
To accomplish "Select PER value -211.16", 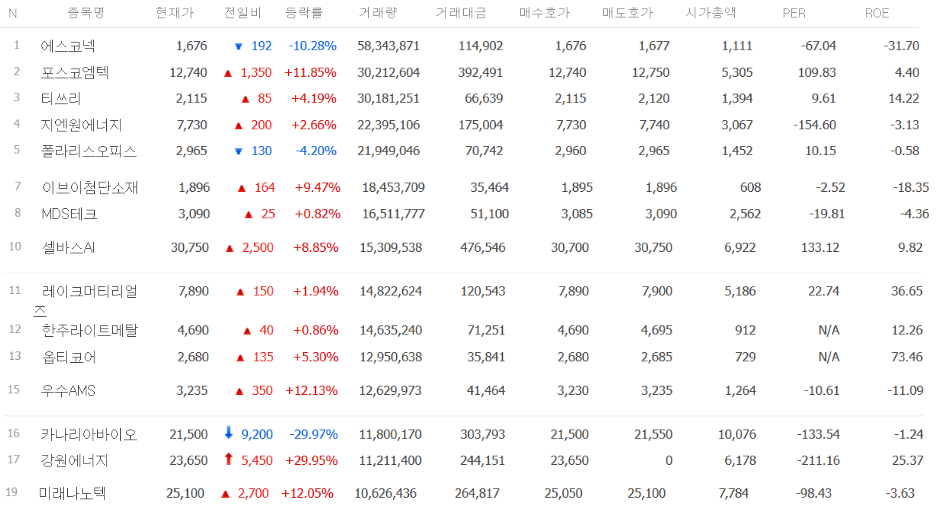I will [x=818, y=461].
